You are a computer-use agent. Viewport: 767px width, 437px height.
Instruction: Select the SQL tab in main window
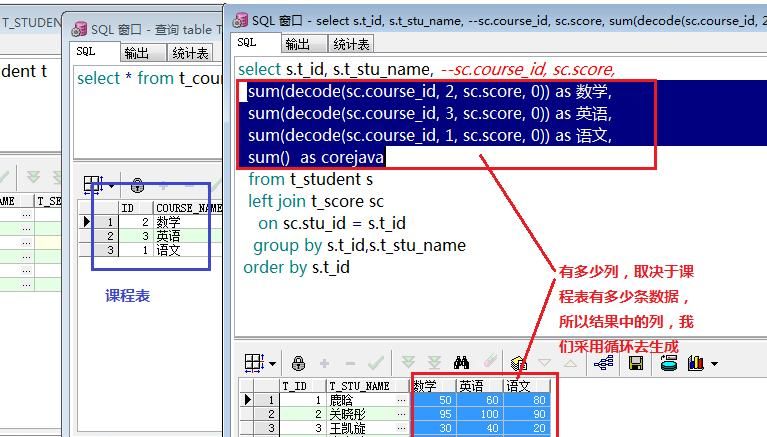point(247,43)
